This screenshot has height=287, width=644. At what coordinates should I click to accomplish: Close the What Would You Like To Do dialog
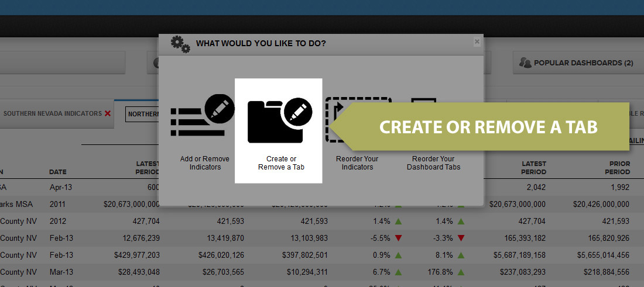click(x=477, y=42)
